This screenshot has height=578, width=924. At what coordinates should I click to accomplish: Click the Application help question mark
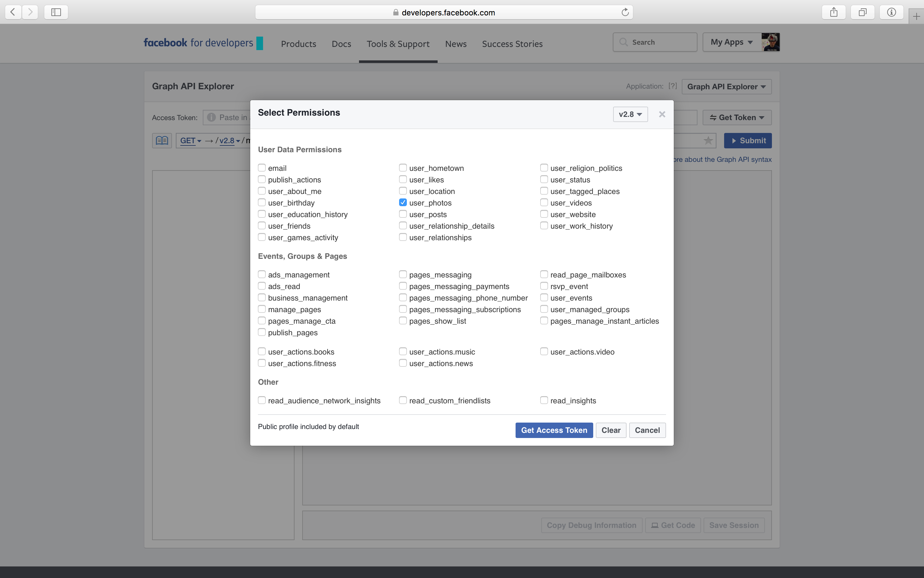point(672,86)
